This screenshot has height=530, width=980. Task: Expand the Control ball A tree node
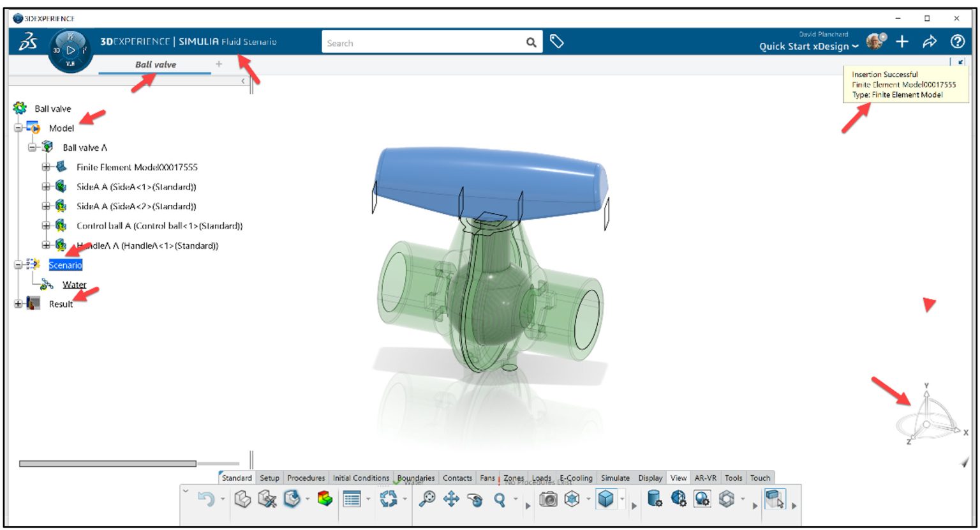click(46, 225)
